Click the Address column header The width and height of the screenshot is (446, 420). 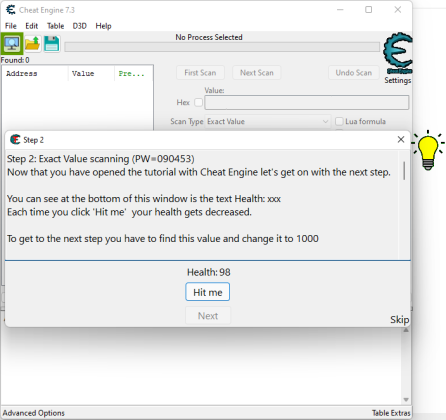(35, 73)
